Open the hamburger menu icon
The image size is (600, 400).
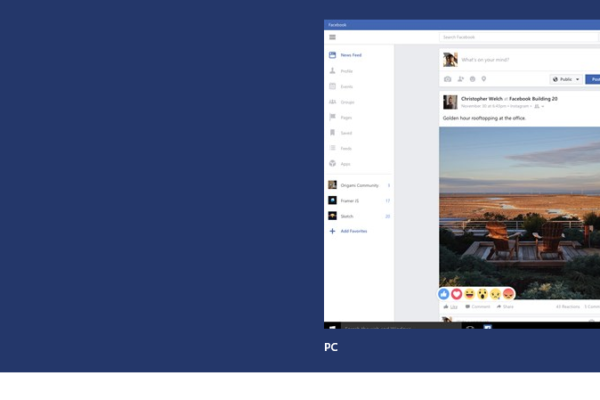(332, 37)
